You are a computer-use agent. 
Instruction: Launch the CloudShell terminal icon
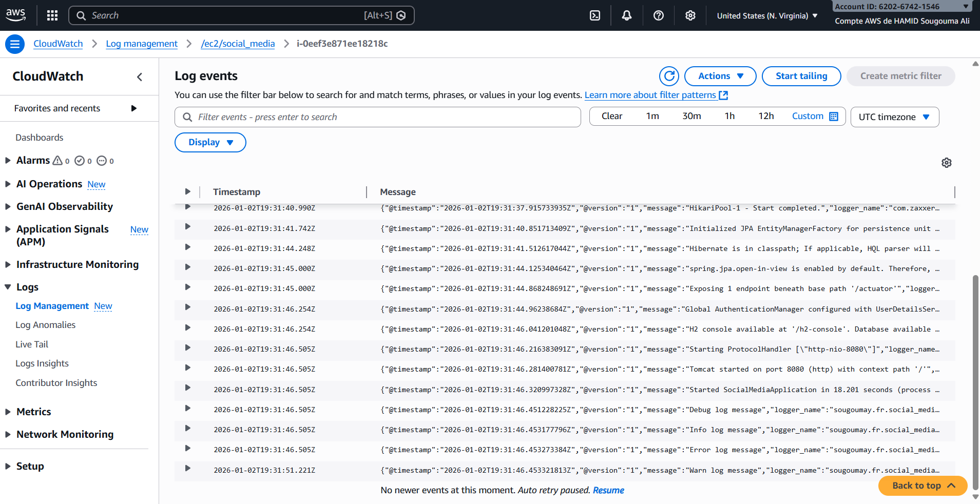(x=595, y=15)
